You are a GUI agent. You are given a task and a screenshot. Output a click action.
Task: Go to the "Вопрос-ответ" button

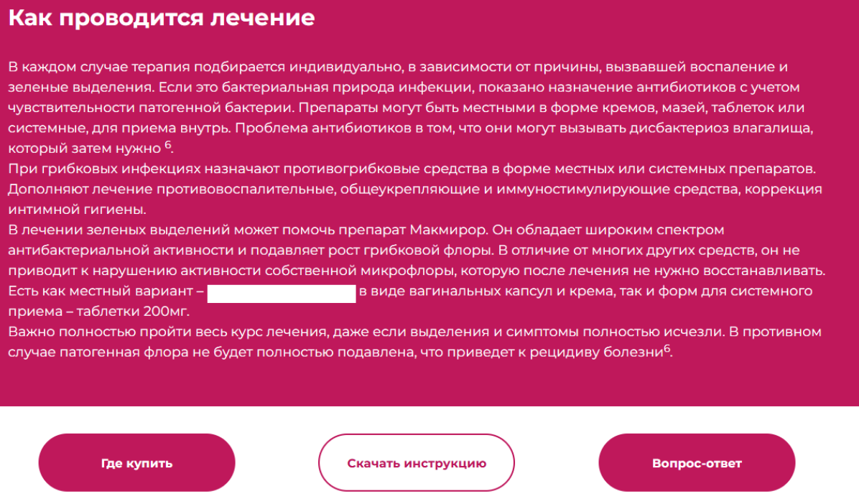696,463
